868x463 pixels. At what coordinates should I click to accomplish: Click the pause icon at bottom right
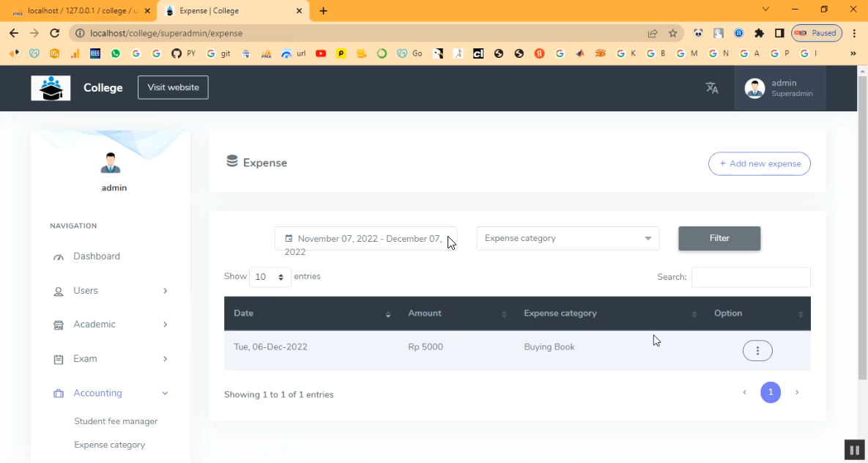(x=854, y=450)
